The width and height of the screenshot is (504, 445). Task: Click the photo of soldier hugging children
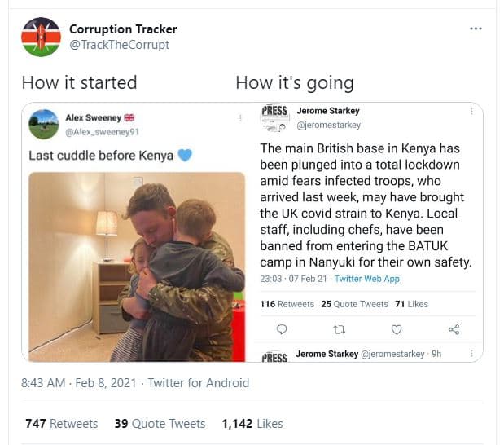[x=136, y=267]
